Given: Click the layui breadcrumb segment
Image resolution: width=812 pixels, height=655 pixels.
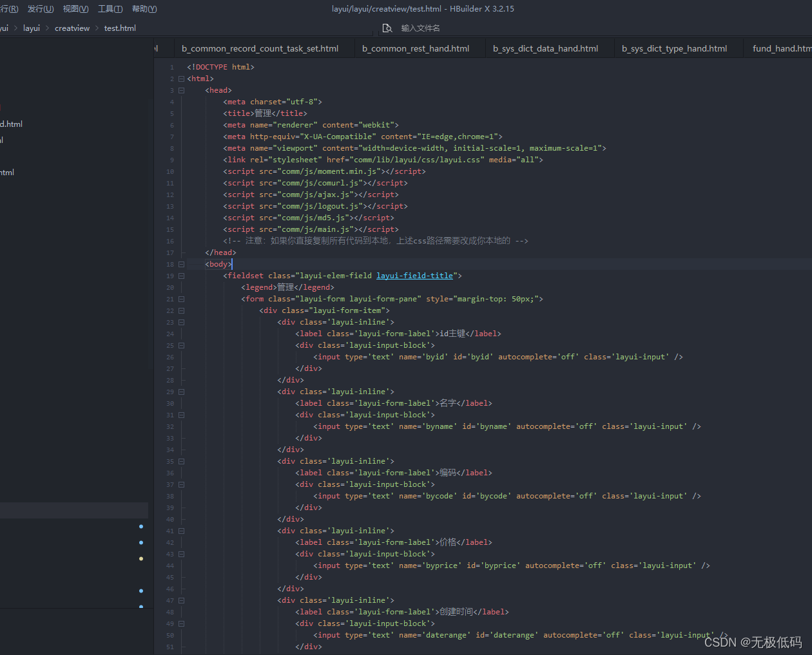Looking at the screenshot, I should pyautogui.click(x=32, y=28).
